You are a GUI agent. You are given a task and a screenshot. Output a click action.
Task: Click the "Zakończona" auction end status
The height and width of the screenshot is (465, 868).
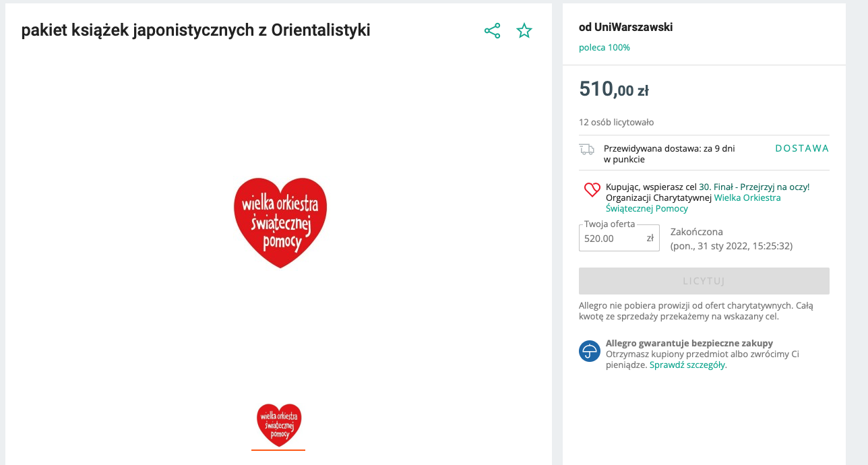pyautogui.click(x=697, y=232)
